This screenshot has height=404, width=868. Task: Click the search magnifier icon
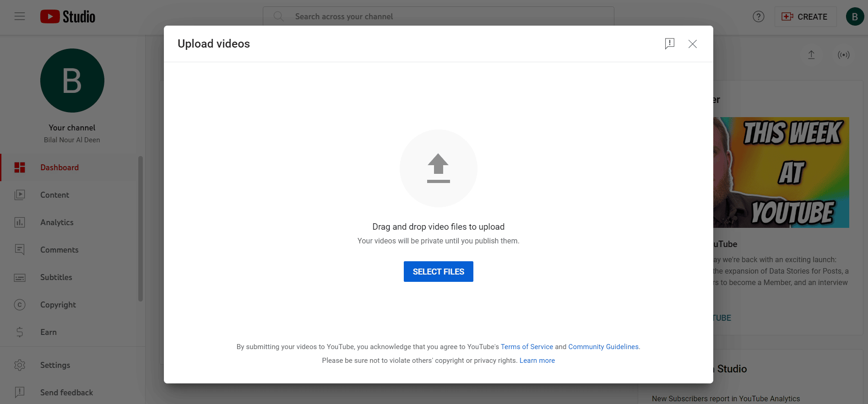click(x=278, y=16)
